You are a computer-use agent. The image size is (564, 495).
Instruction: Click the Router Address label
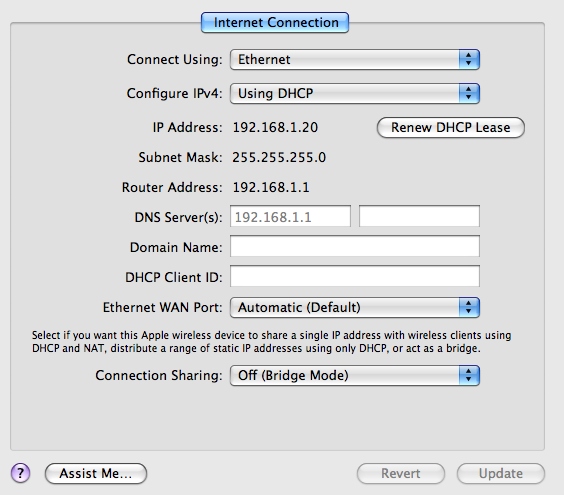(172, 187)
